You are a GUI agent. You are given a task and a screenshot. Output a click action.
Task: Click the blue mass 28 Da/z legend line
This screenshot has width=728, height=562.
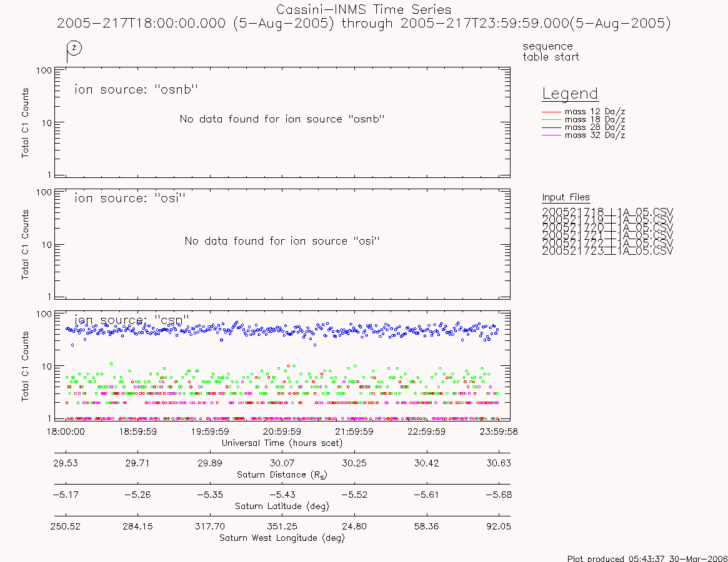coord(552,127)
